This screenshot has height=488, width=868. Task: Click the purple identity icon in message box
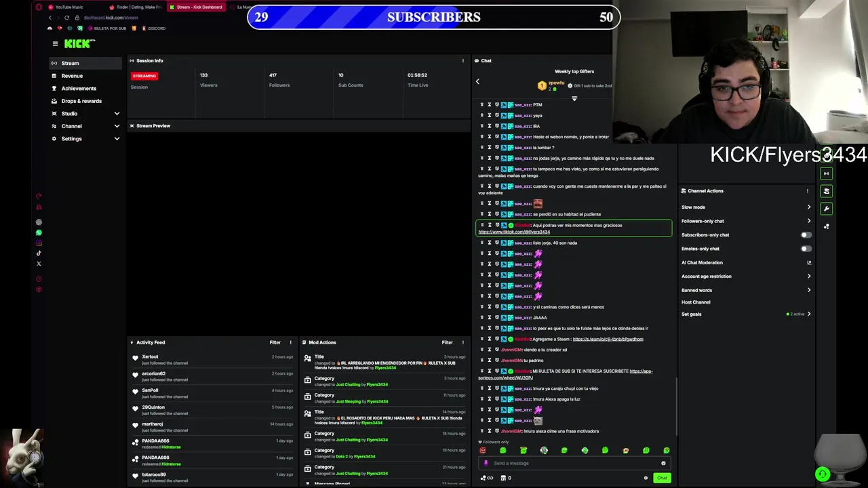click(x=486, y=463)
